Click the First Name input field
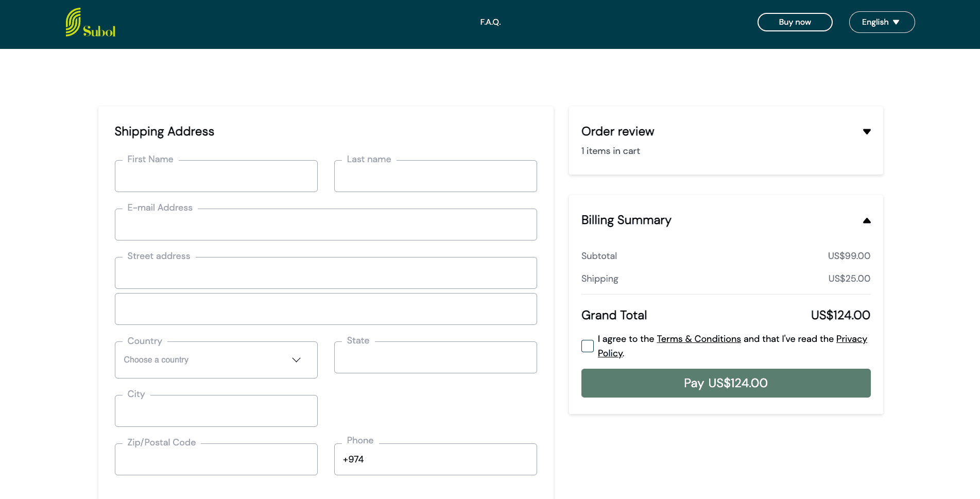This screenshot has width=980, height=499. tap(216, 176)
